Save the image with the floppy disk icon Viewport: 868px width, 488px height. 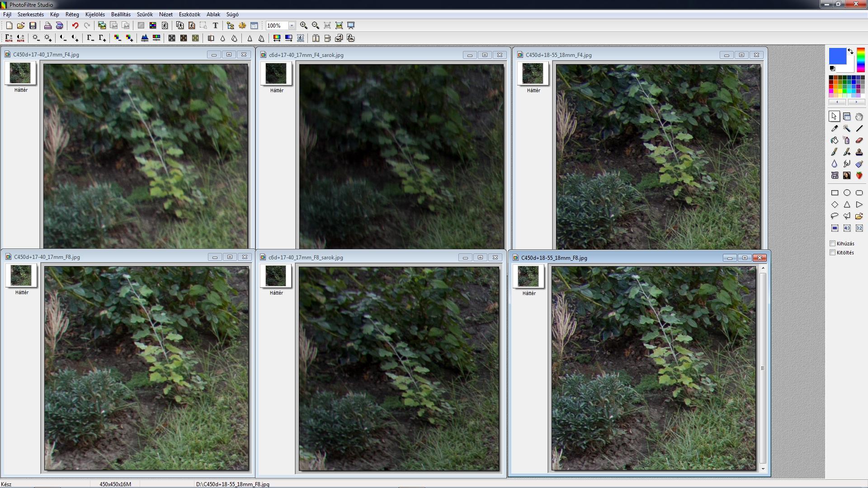click(33, 26)
